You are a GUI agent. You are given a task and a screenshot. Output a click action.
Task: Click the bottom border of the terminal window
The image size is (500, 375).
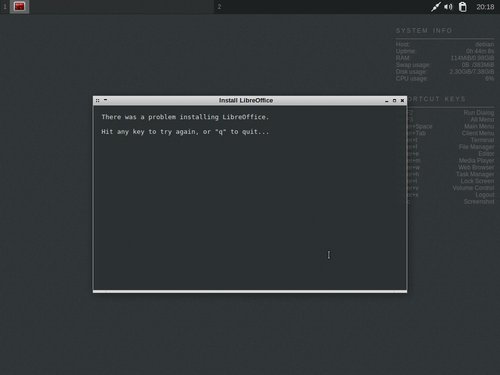(x=250, y=291)
